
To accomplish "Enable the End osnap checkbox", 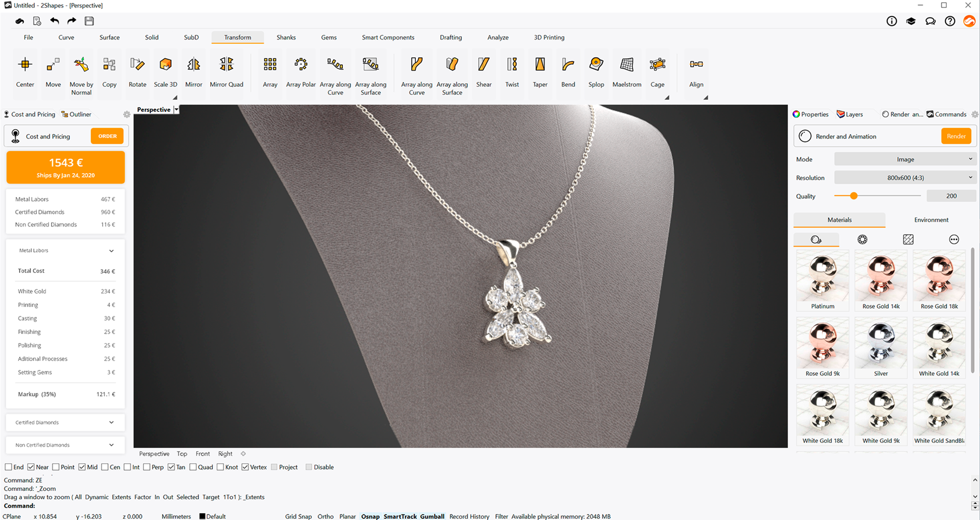I will (8, 467).
